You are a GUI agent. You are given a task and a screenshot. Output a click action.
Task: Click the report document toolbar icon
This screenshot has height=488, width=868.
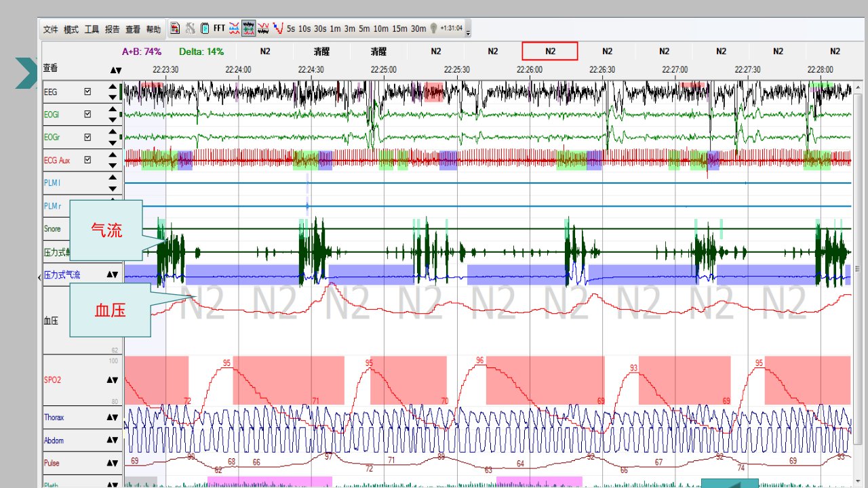[x=175, y=28]
